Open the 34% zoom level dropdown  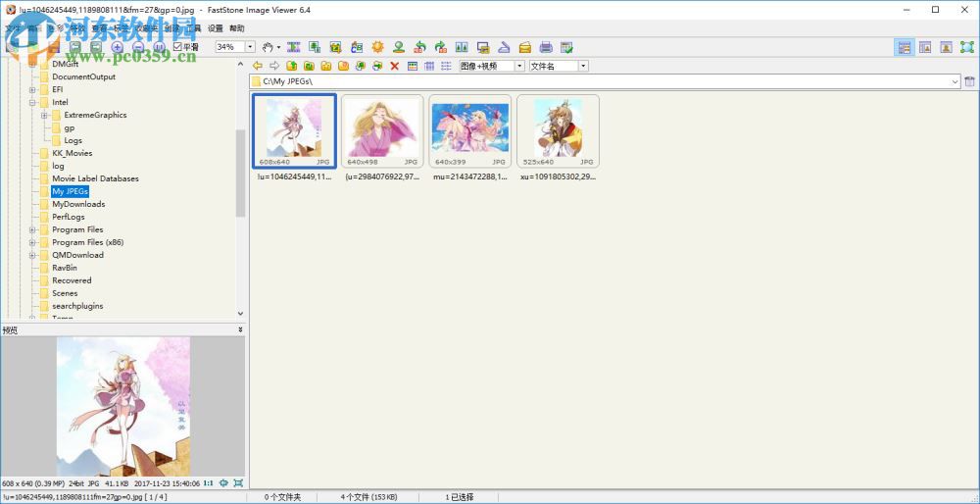click(250, 47)
